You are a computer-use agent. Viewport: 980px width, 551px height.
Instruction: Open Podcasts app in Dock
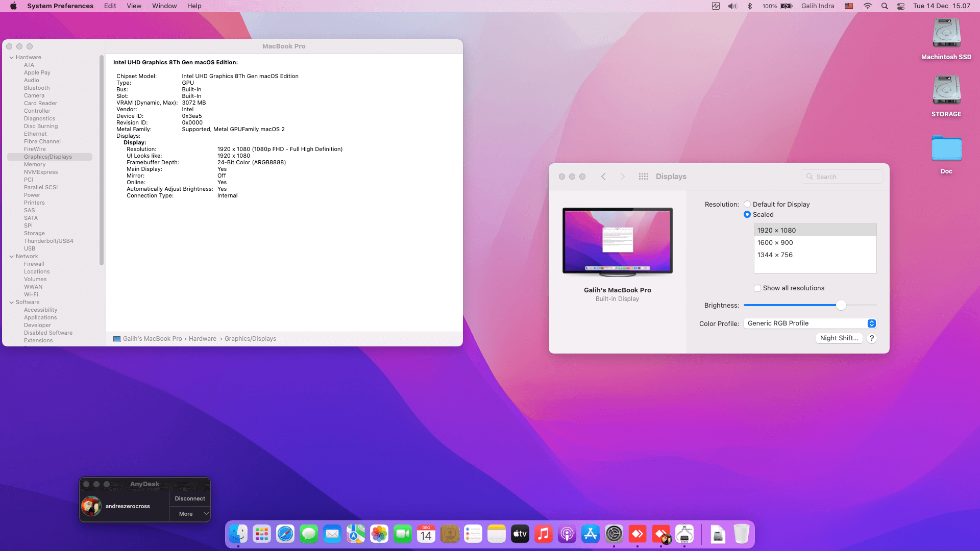click(x=567, y=534)
